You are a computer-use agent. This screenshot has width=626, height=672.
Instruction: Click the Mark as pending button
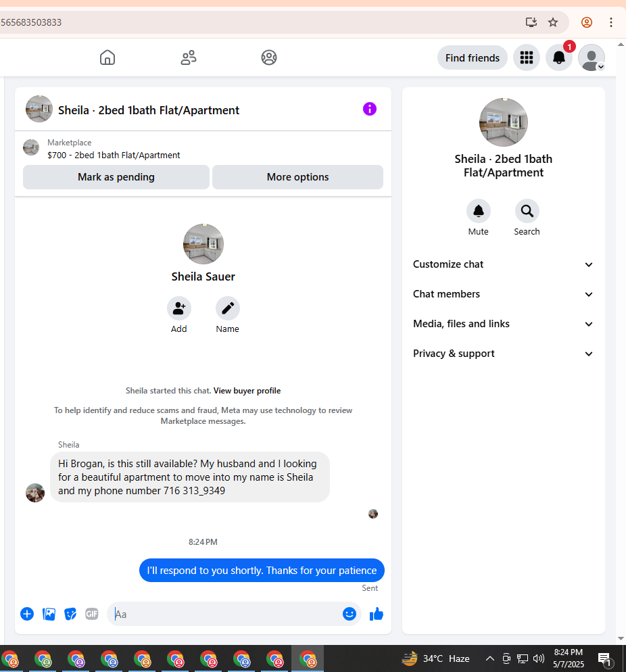(x=116, y=177)
